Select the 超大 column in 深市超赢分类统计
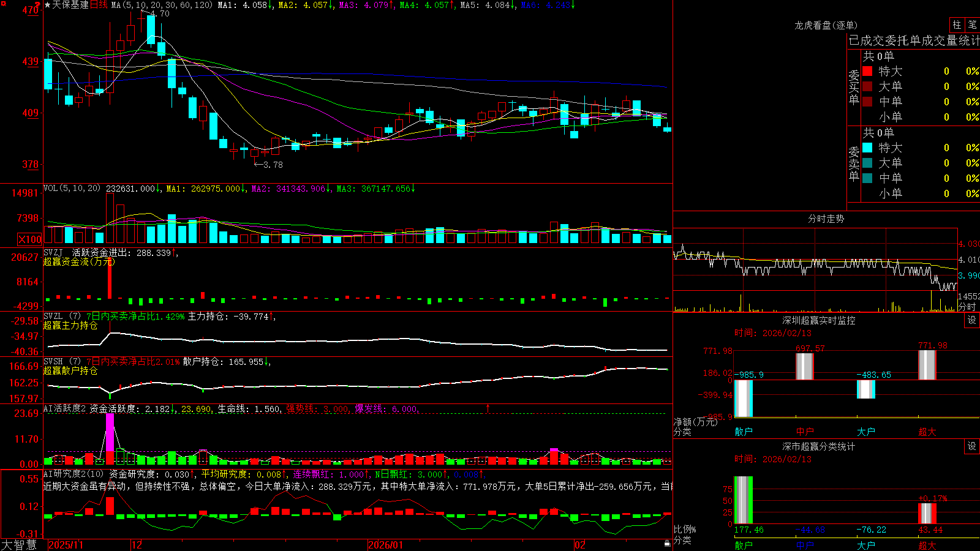Viewport: 980px width, 551px height. point(927,545)
